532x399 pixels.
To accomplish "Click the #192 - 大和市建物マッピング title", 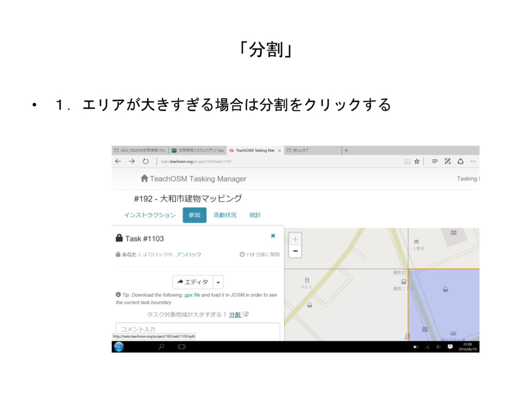I will tap(188, 198).
